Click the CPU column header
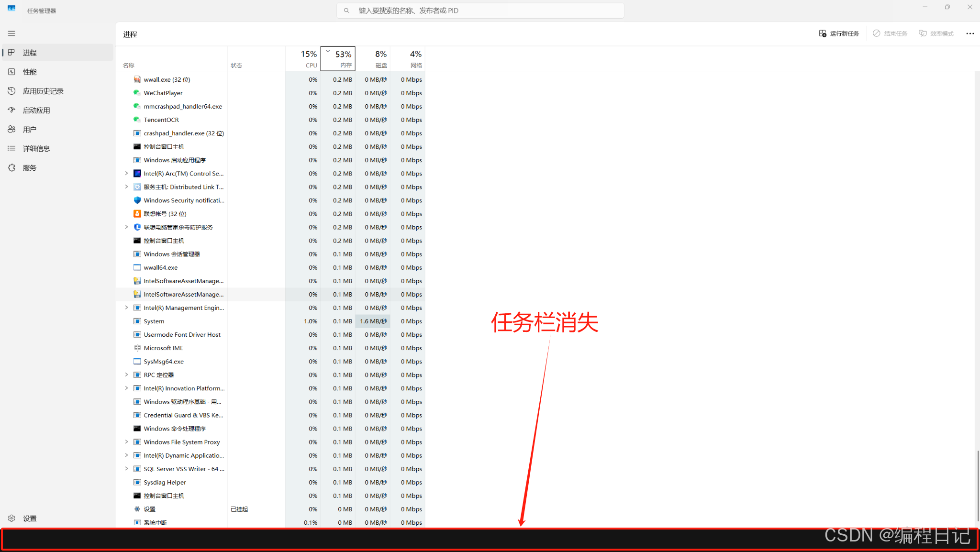This screenshot has width=980, height=552. pyautogui.click(x=303, y=59)
